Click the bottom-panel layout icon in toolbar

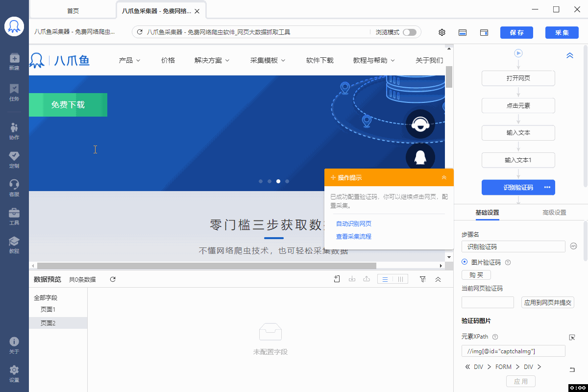pos(462,32)
